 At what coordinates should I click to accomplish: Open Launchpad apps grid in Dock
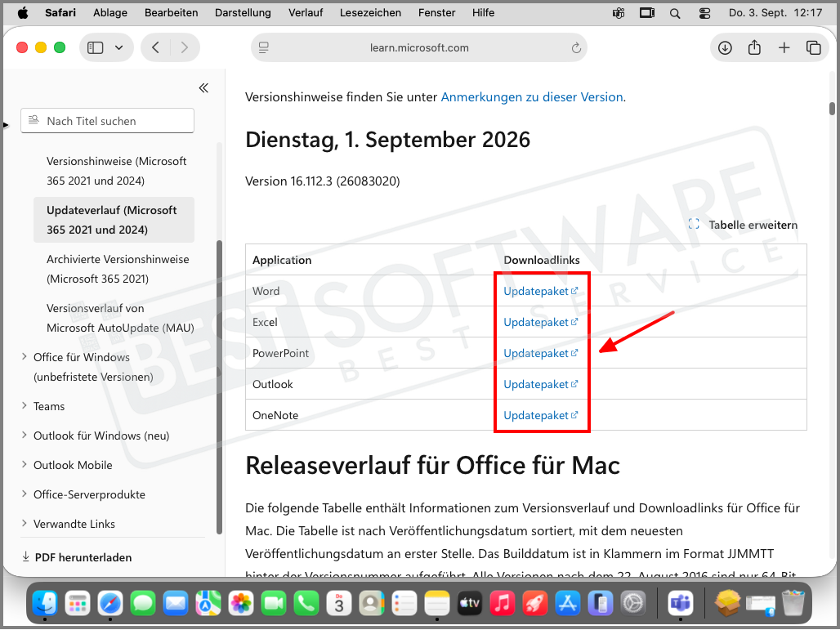pos(78,604)
